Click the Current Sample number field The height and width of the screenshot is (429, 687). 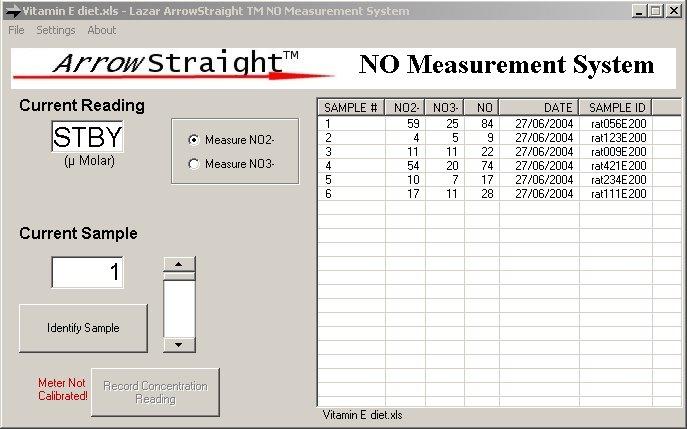pyautogui.click(x=87, y=272)
